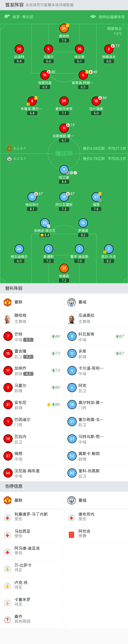Tap Foden's number 47 shirt icon

tap(96, 197)
